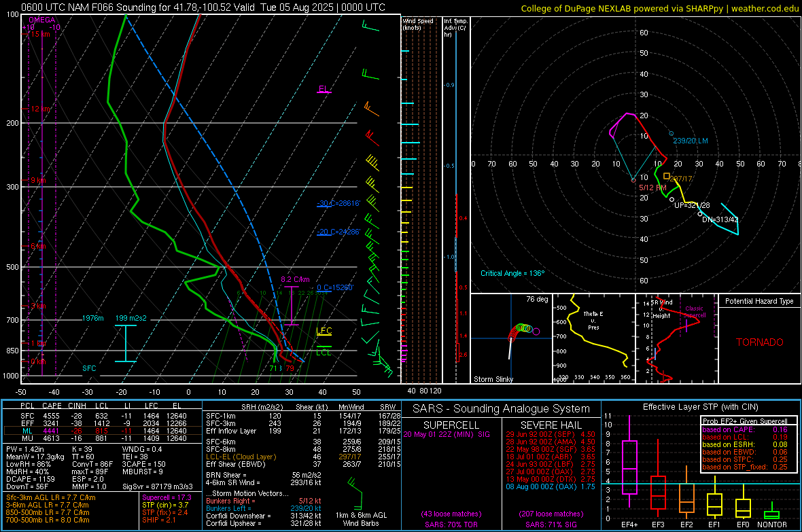
Task: Click the EFF parcel row label
Action: 28,423
